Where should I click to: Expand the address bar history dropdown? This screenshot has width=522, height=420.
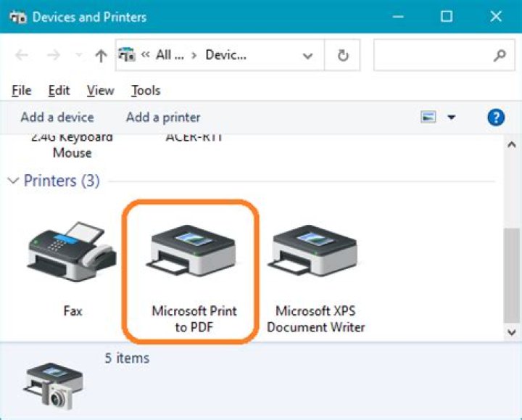307,56
